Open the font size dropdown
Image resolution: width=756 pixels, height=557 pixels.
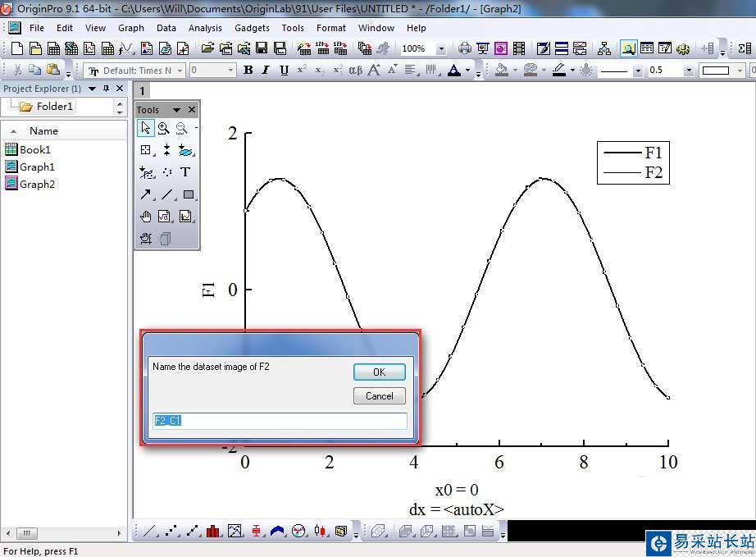(x=230, y=71)
